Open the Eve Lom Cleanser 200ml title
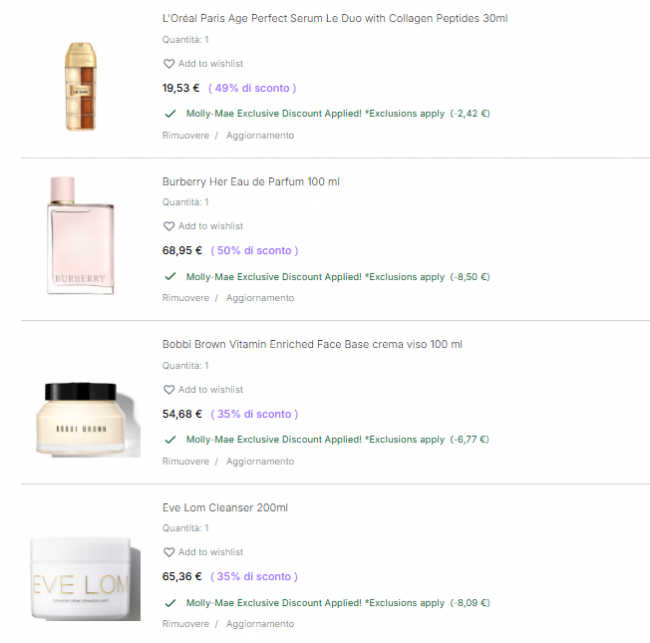Image resolution: width=650 pixels, height=643 pixels. tap(225, 508)
